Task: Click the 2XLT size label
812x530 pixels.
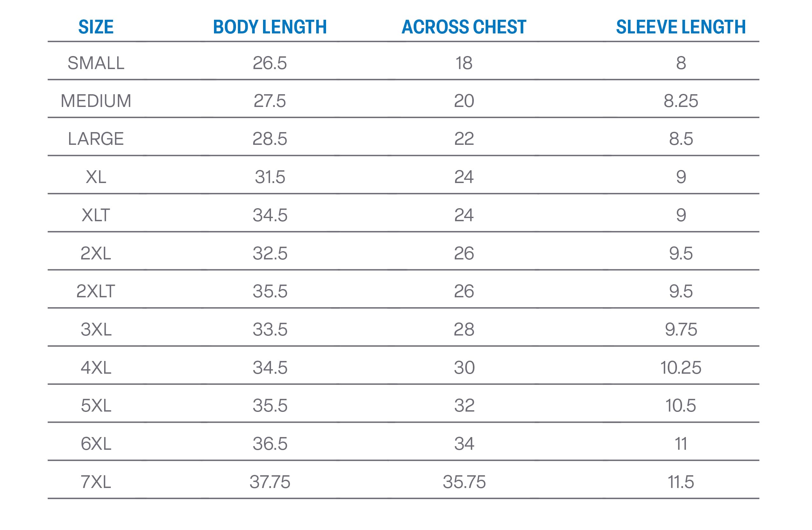Action: [x=96, y=291]
